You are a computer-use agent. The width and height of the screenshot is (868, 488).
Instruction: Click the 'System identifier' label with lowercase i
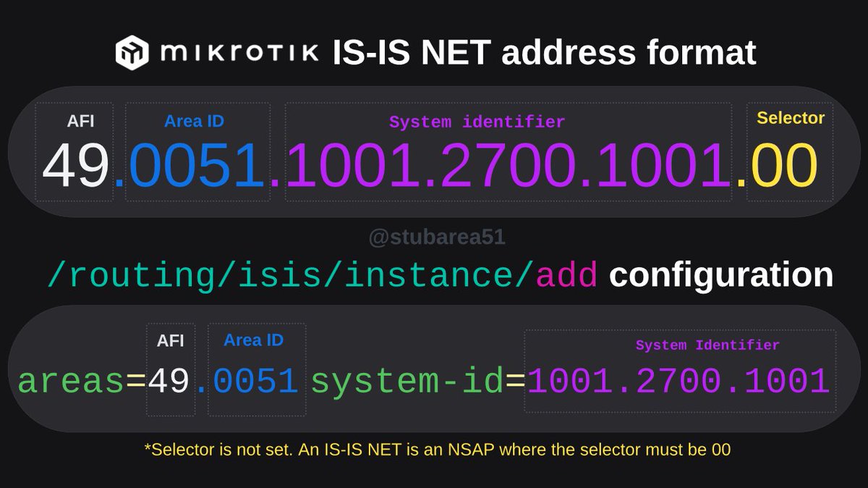[x=477, y=122]
